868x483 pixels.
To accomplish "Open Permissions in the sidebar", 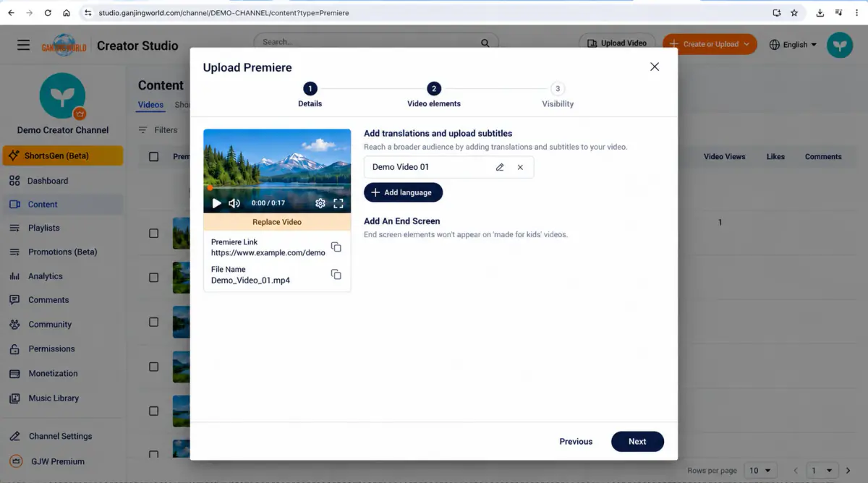I will click(61, 349).
